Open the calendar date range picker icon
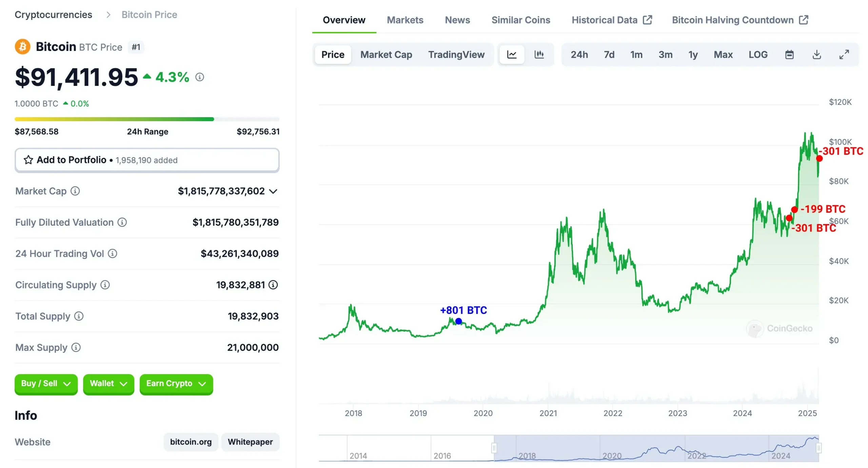868x468 pixels. (x=790, y=54)
